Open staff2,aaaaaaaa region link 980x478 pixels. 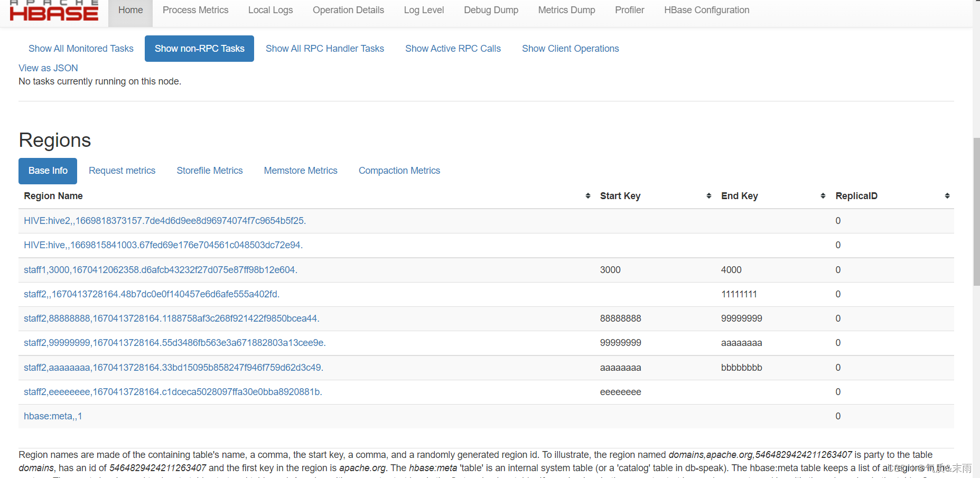(173, 368)
